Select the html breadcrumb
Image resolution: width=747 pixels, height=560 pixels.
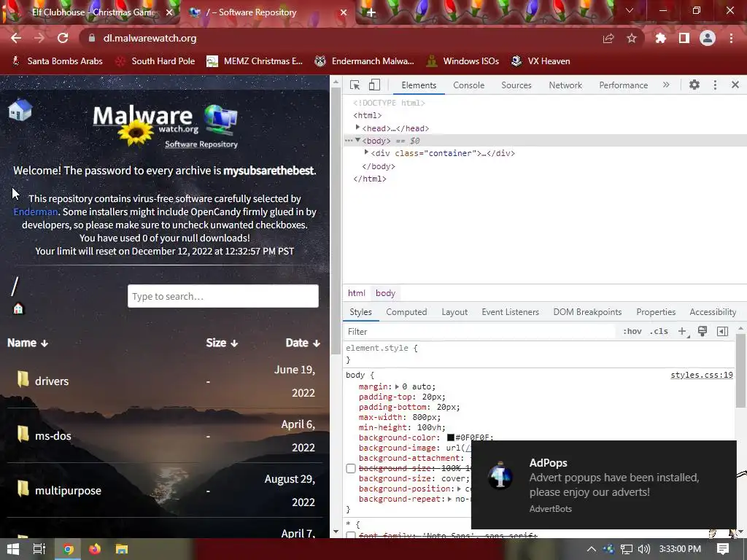click(356, 293)
